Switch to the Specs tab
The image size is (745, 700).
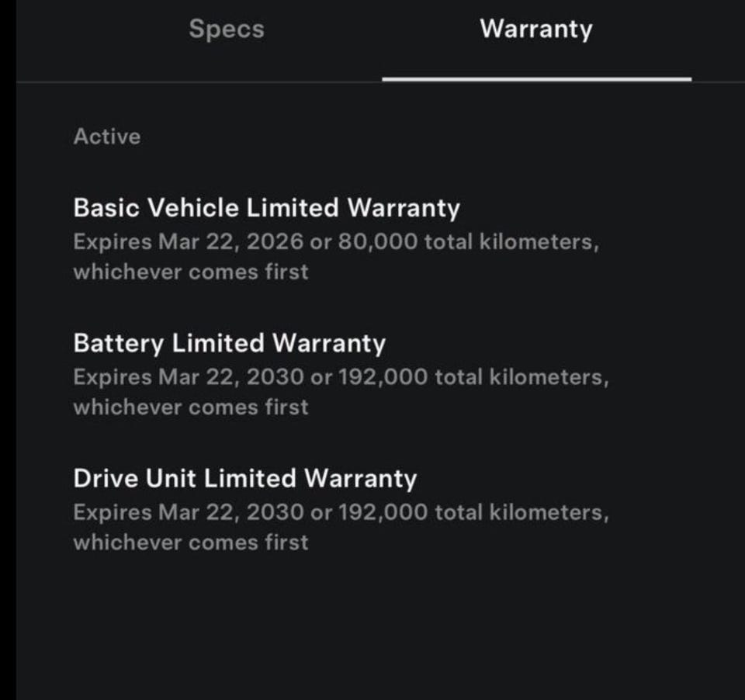coord(226,29)
